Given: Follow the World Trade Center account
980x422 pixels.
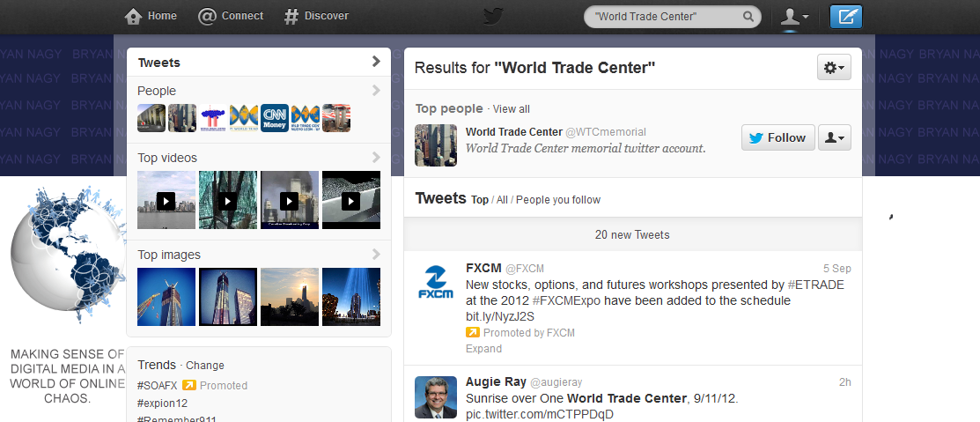Looking at the screenshot, I should coord(777,137).
